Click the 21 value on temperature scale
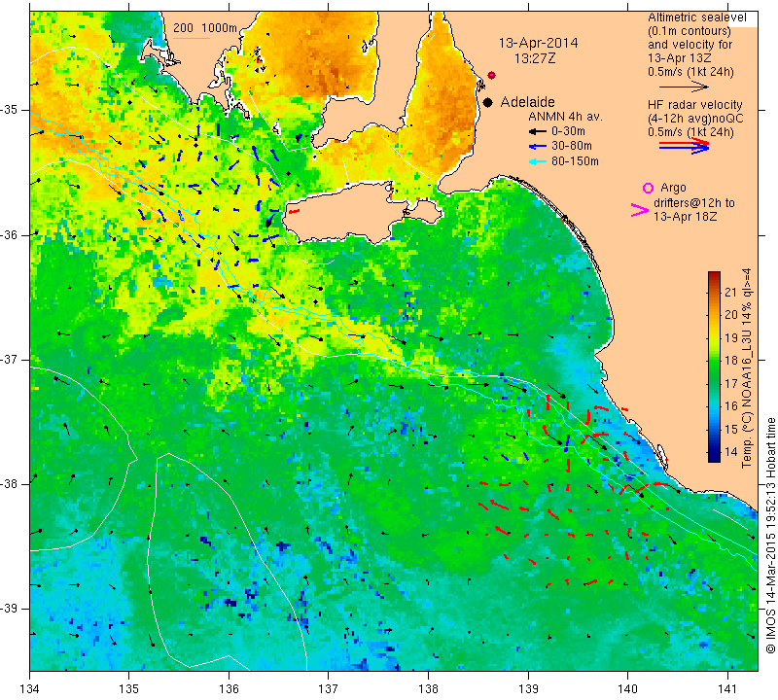 click(731, 292)
